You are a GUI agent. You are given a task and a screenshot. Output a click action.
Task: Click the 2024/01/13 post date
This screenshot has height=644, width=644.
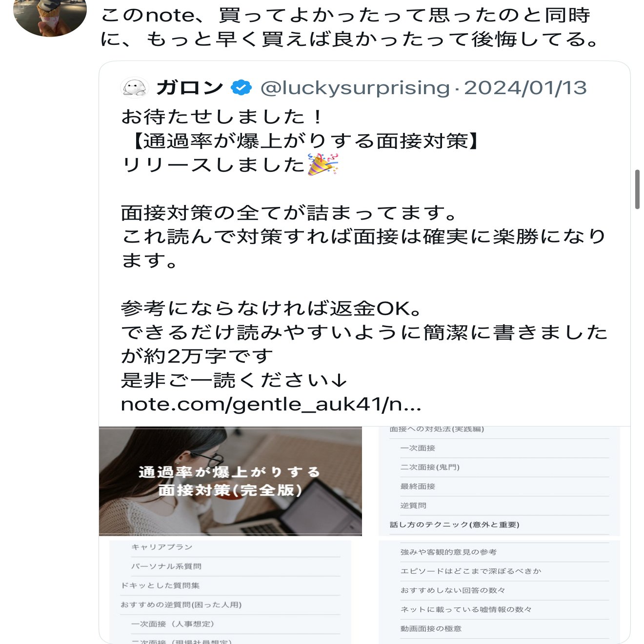click(525, 88)
